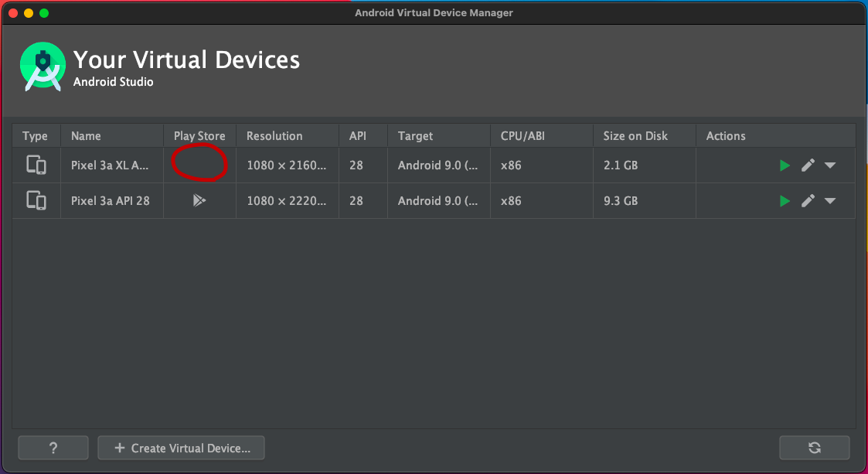Open more actions dropdown for Pixel 3a API 28

click(830, 201)
